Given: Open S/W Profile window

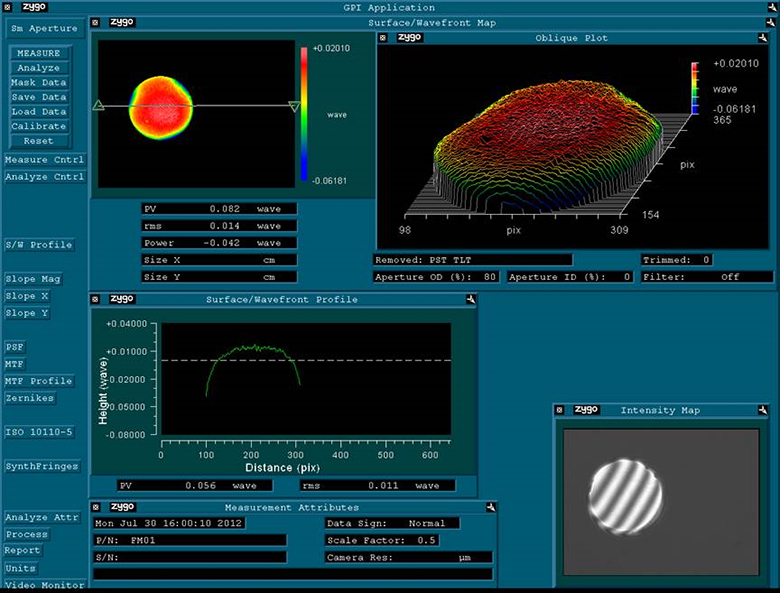Looking at the screenshot, I should (x=39, y=245).
